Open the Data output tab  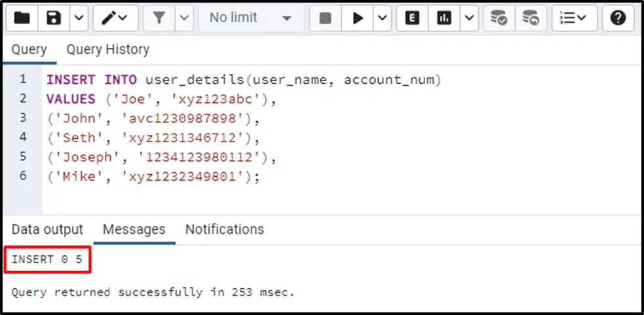click(47, 230)
